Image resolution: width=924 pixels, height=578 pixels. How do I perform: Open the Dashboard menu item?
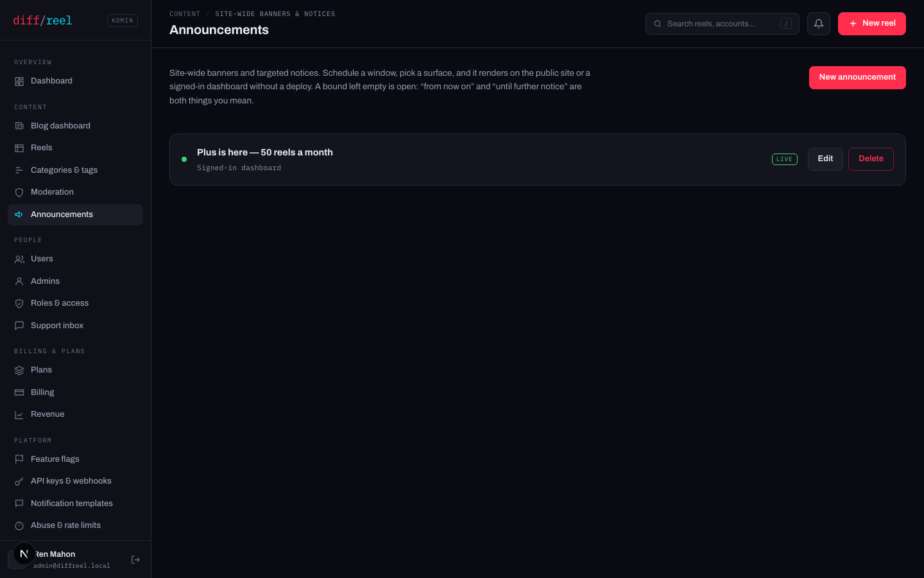tap(75, 82)
